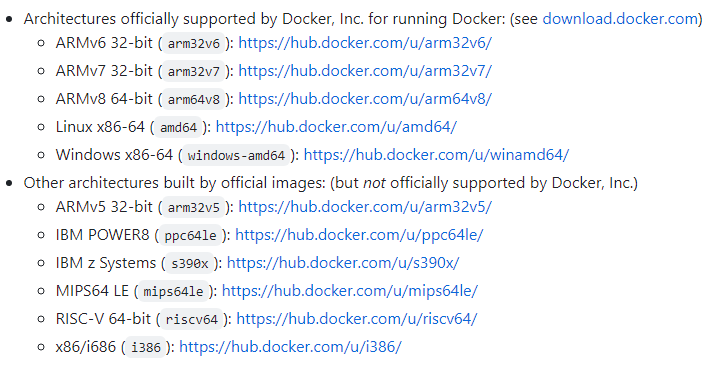Open the download.docker.com link
Image resolution: width=708 pixels, height=370 pixels.
click(620, 19)
